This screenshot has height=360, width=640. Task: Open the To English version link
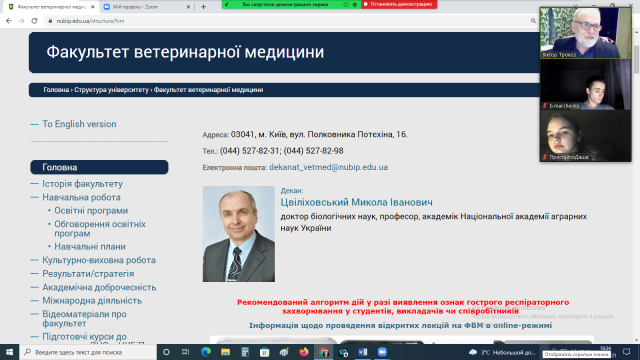coord(79,124)
